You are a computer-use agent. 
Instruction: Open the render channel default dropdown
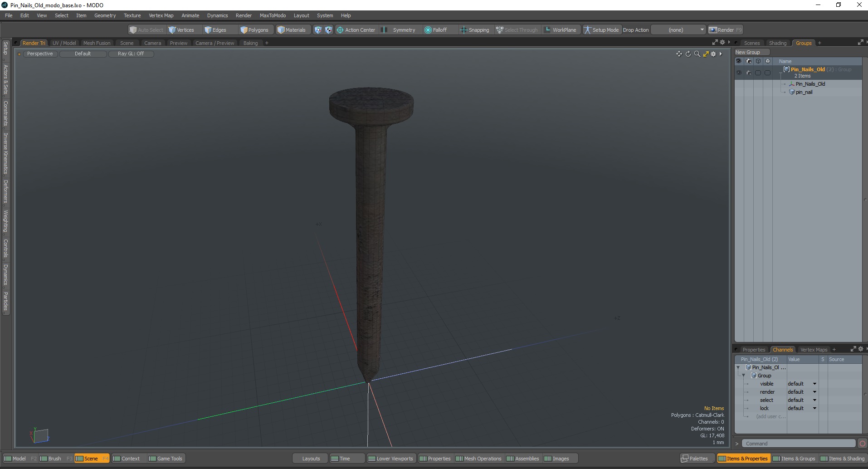coord(802,392)
